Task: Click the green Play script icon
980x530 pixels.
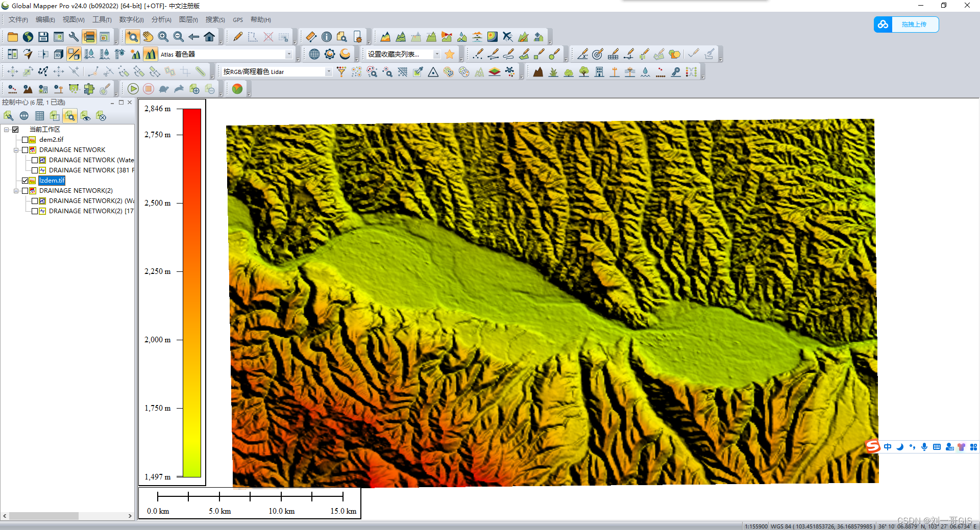Action: click(133, 89)
